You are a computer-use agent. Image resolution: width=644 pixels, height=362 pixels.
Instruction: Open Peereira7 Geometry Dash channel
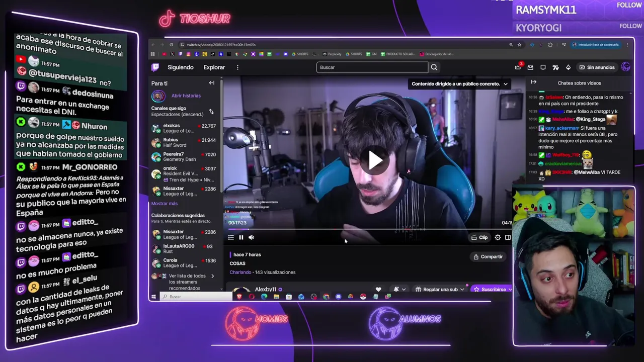(184, 156)
